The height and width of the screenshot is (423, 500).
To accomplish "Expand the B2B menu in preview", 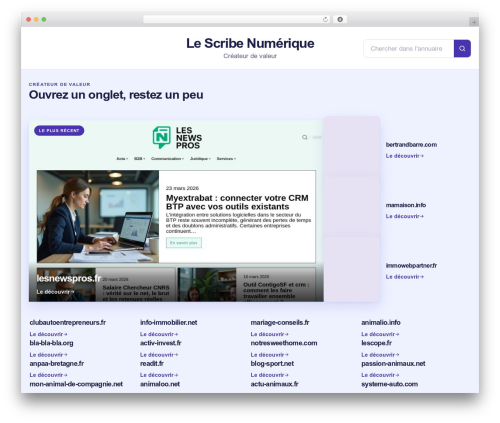I will click(x=139, y=159).
